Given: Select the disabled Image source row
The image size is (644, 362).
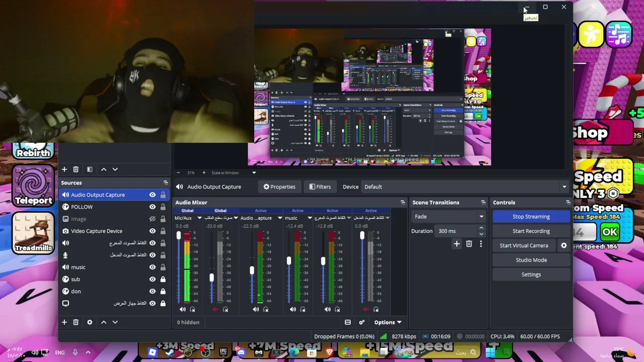Looking at the screenshot, I should [x=114, y=219].
